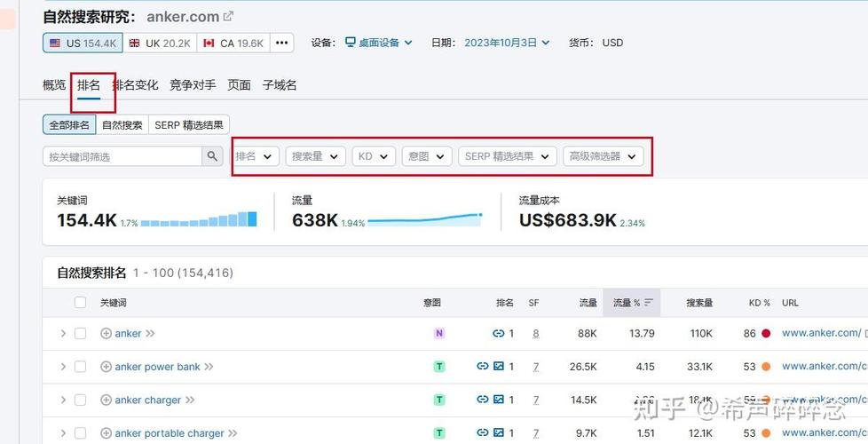Click the keyword filter input field
868x444 pixels.
click(122, 156)
